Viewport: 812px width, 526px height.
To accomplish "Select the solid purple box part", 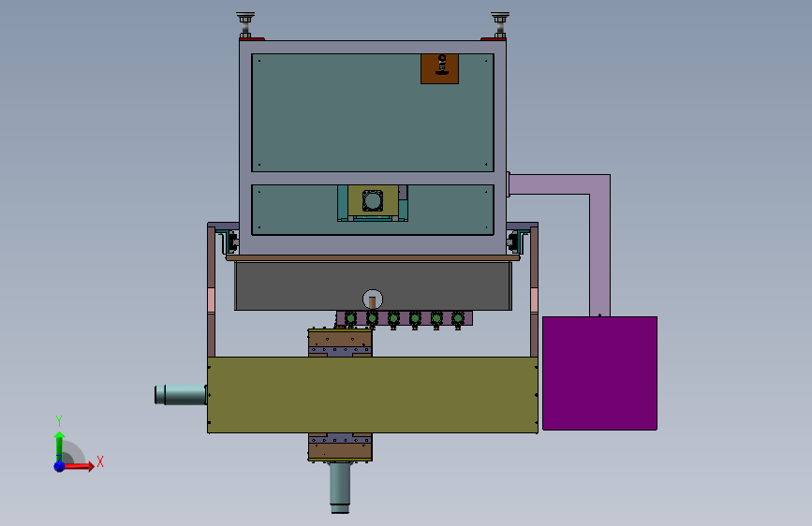I will pyautogui.click(x=599, y=373).
